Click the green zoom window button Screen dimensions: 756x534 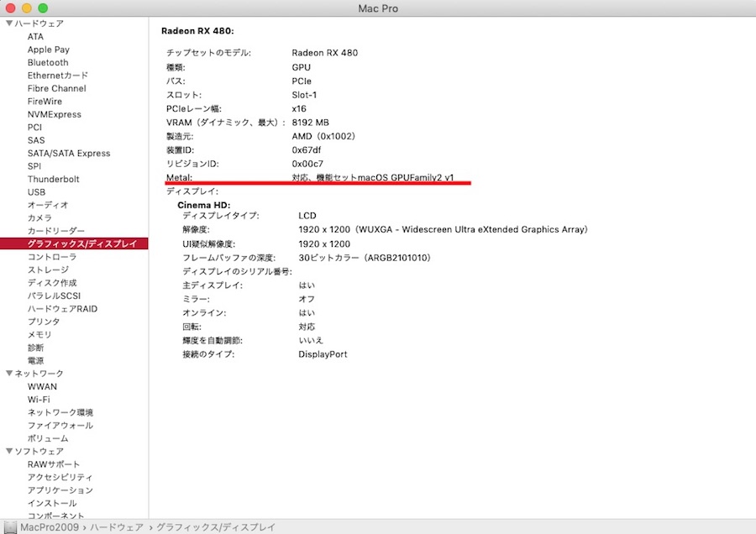coord(43,8)
